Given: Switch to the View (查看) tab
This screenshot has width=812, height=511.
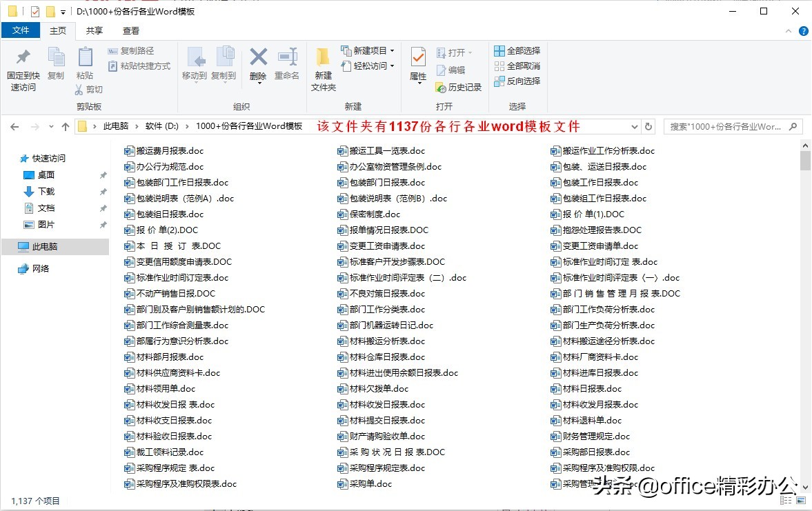Looking at the screenshot, I should point(130,30).
